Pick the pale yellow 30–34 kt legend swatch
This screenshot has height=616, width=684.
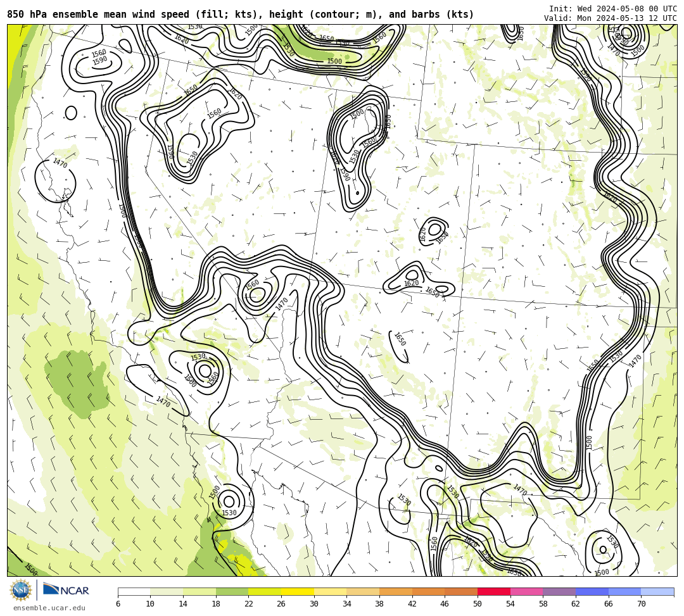(x=330, y=591)
